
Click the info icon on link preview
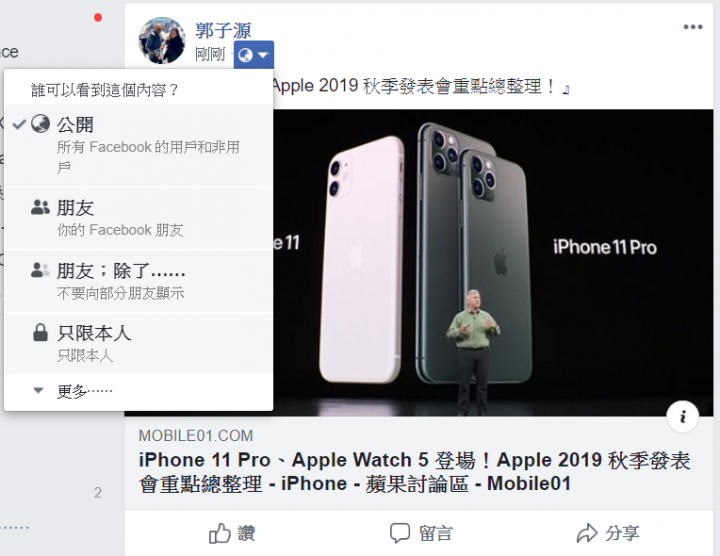(682, 416)
